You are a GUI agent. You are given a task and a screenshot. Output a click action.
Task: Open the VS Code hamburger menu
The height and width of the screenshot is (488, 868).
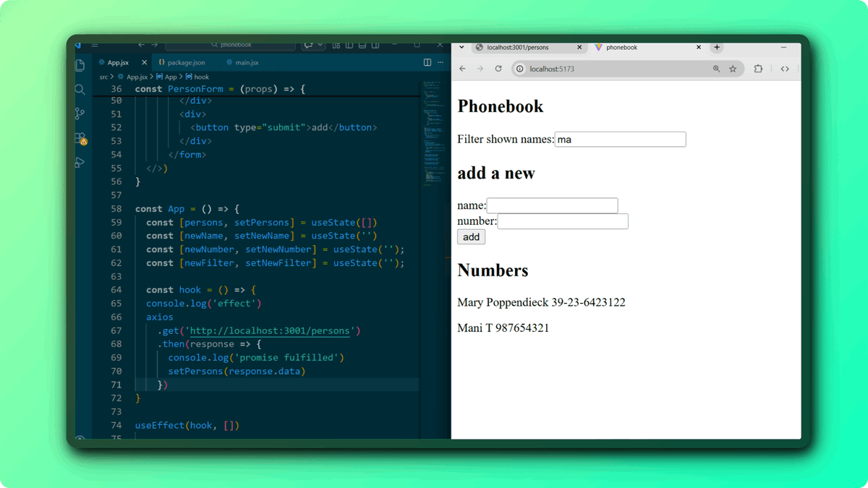95,45
